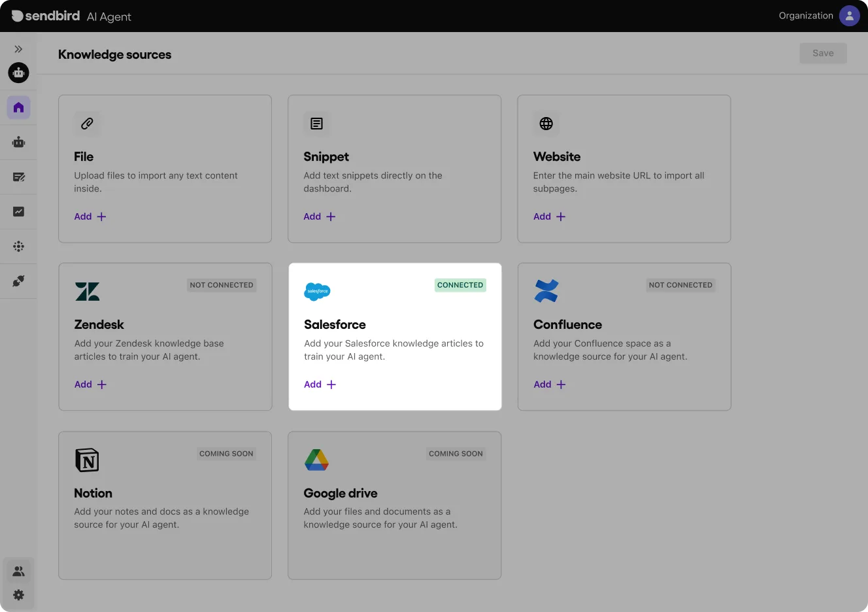Click the COMING SOON badge on Google drive
The height and width of the screenshot is (612, 868).
(456, 454)
